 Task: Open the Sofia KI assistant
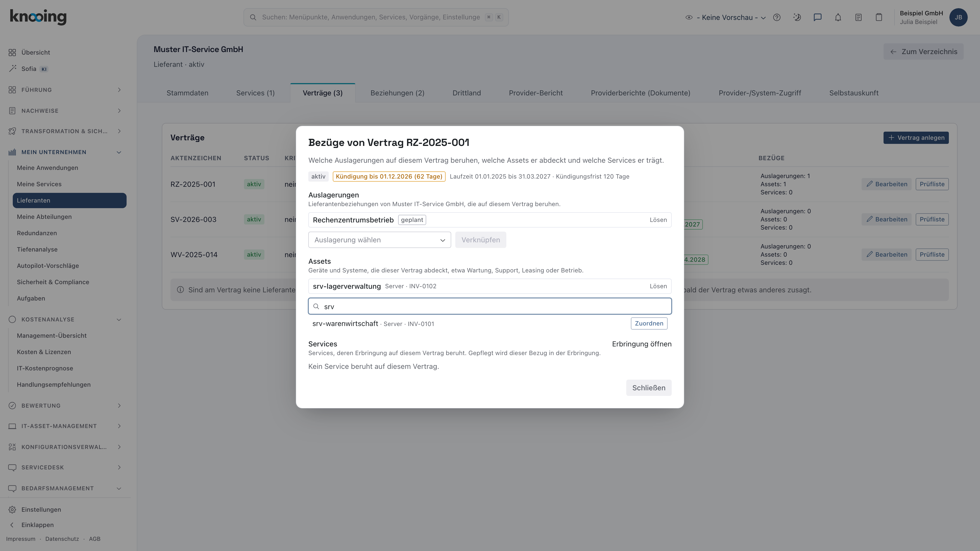(x=29, y=69)
